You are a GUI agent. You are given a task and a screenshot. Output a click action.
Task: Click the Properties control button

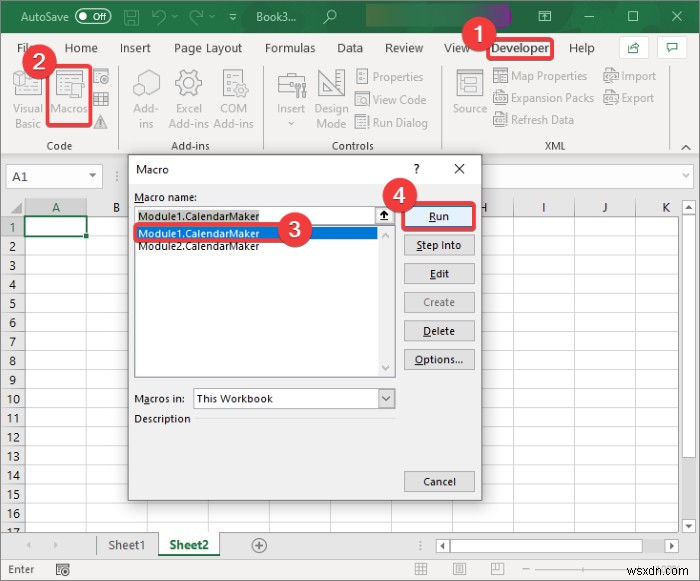point(389,77)
